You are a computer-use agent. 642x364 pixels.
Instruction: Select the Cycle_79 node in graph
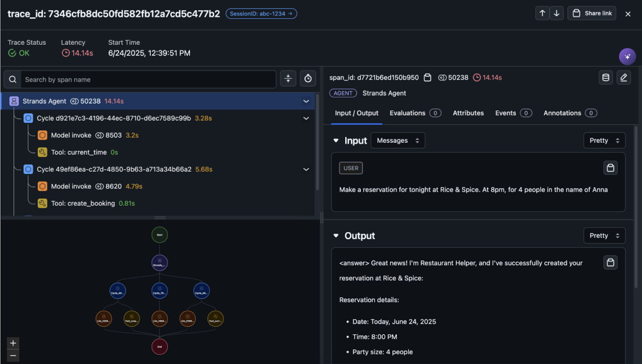(x=160, y=291)
